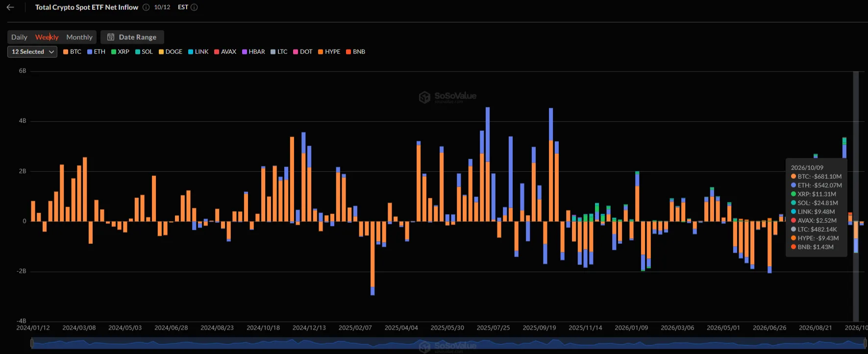Toggle the SOL legend entry
Image resolution: width=868 pixels, height=354 pixels.
click(144, 52)
